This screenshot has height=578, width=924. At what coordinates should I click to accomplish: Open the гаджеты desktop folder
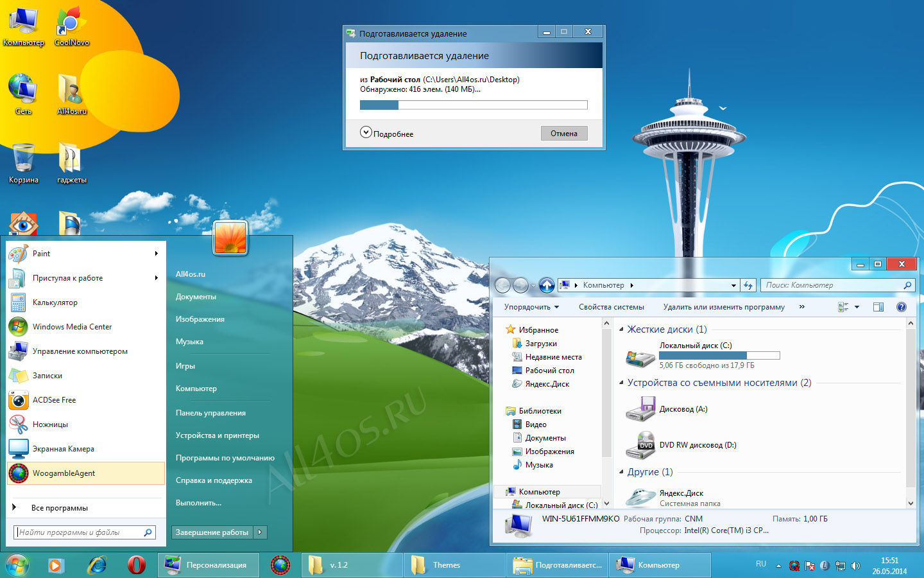[x=71, y=163]
